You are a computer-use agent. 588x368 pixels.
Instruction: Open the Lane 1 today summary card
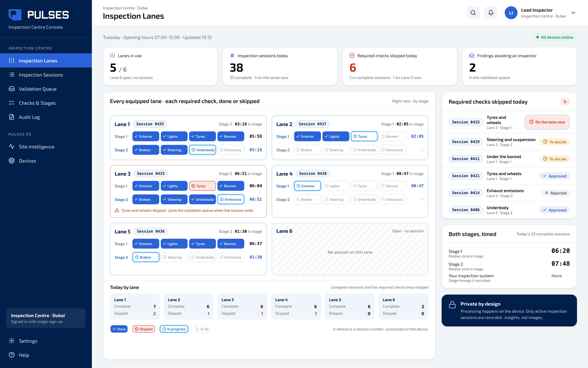[135, 306]
